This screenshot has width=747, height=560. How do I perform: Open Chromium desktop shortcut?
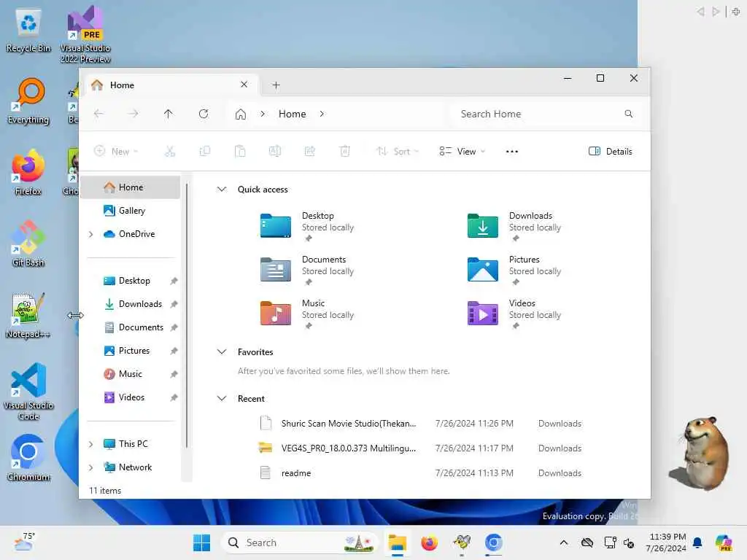[x=28, y=458]
